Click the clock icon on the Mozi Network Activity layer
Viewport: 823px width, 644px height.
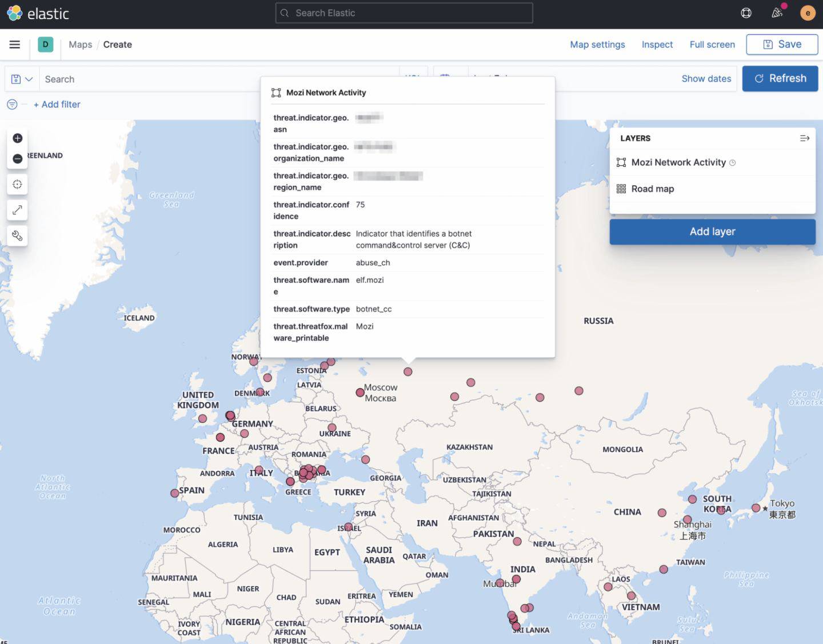(732, 162)
